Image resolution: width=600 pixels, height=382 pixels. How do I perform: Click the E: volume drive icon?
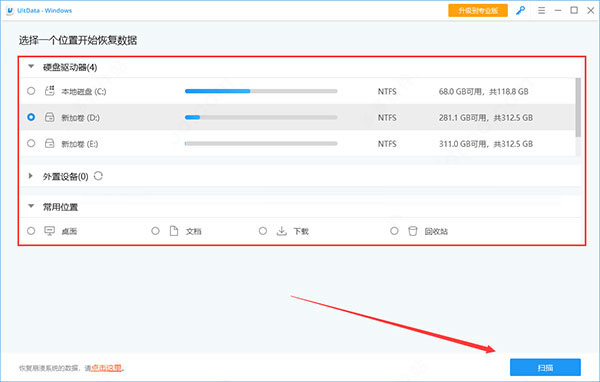[50, 144]
